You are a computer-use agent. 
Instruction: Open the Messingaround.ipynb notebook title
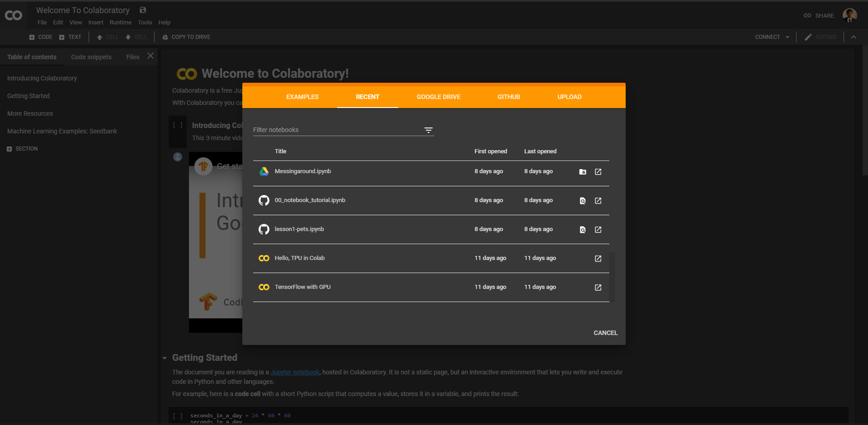pos(303,171)
